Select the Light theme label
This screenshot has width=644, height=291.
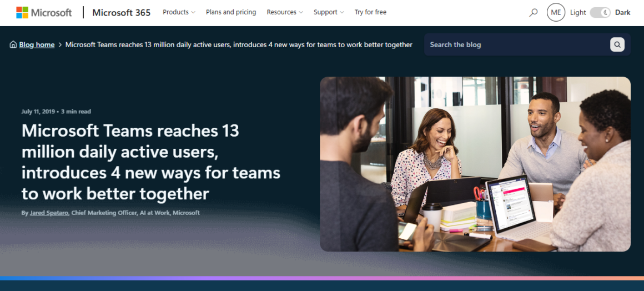pos(578,12)
